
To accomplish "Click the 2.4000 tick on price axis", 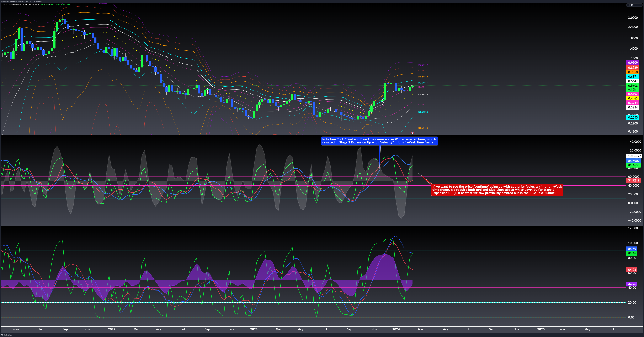I will 633,27.
